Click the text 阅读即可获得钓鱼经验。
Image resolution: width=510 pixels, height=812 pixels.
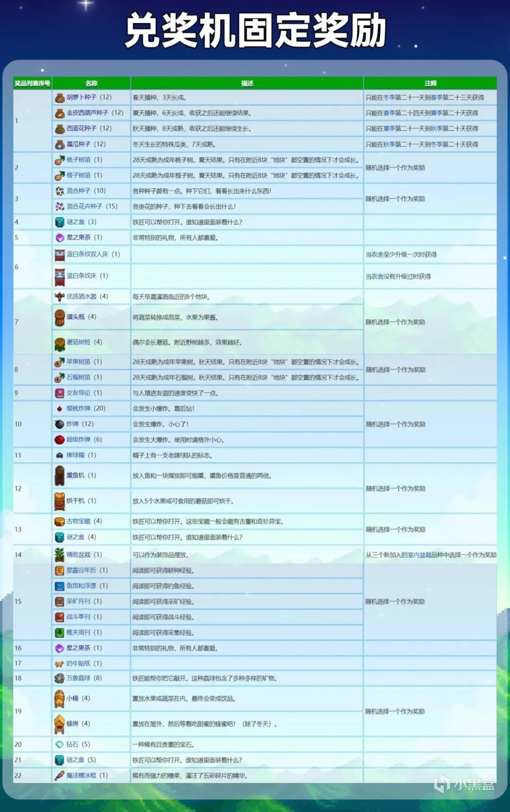164,586
